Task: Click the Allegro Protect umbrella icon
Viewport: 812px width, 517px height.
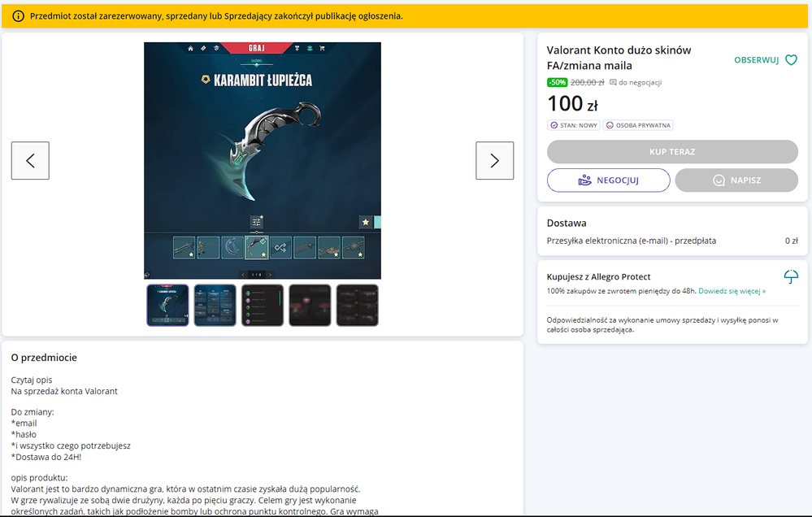Action: pyautogui.click(x=791, y=276)
